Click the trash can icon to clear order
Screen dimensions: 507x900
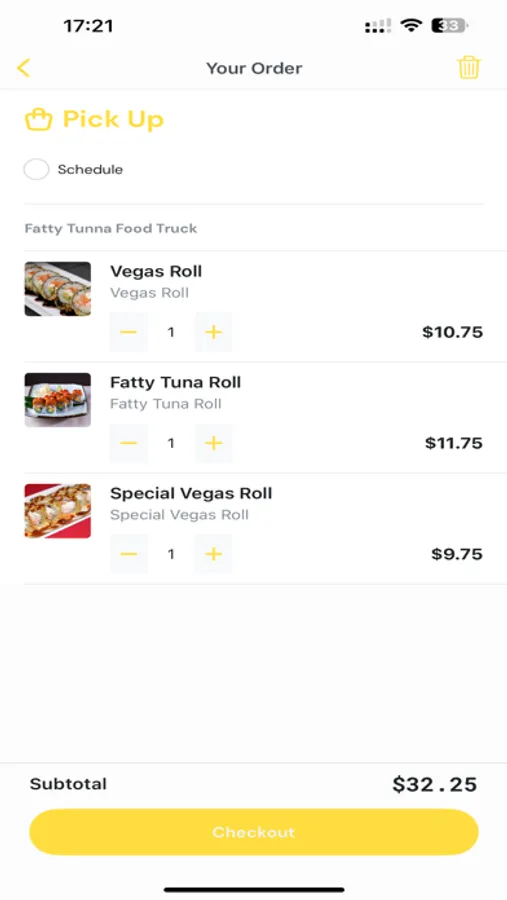[468, 68]
